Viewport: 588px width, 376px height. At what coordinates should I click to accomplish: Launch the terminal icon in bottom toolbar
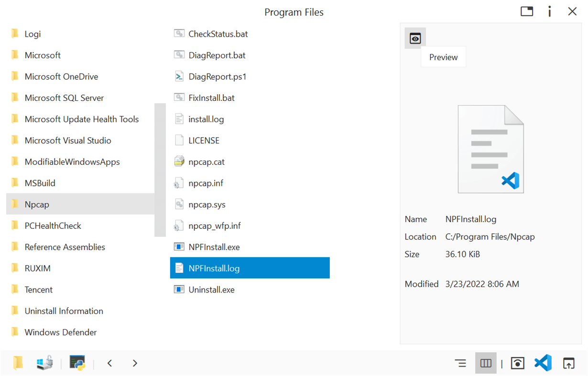(76, 363)
